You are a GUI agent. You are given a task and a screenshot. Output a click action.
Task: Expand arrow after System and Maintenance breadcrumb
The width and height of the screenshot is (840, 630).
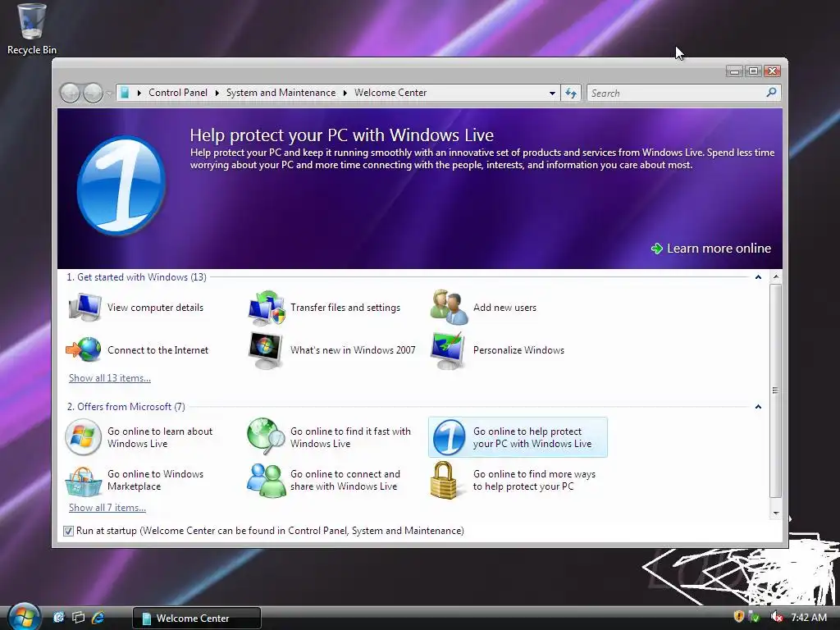coord(345,93)
